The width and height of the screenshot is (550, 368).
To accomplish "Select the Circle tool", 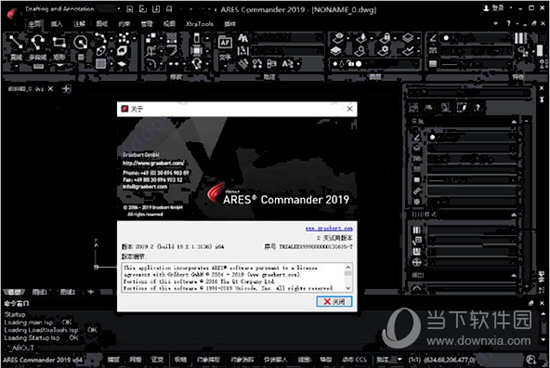I will click(80, 42).
